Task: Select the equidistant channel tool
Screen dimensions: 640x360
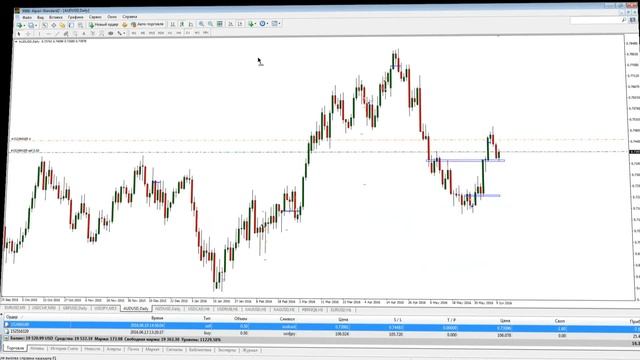Action: tap(66, 33)
